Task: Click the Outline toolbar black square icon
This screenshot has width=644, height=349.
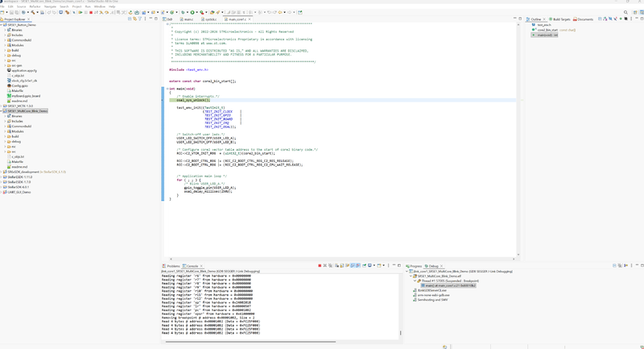Action: (626, 19)
